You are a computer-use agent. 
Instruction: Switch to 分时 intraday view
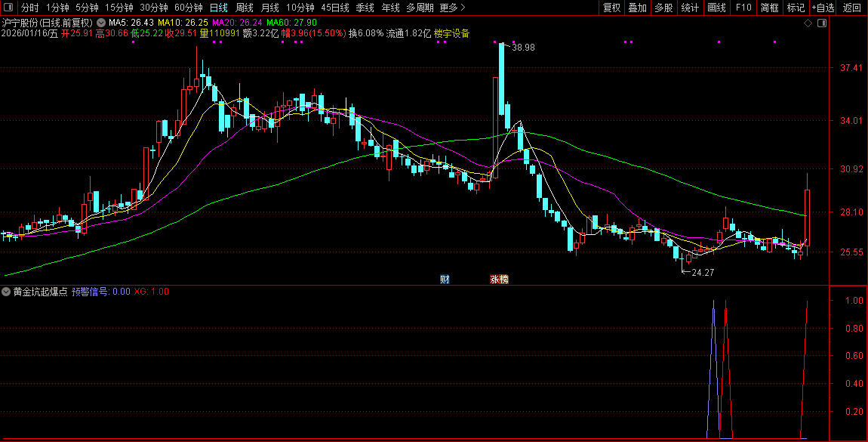(x=30, y=8)
